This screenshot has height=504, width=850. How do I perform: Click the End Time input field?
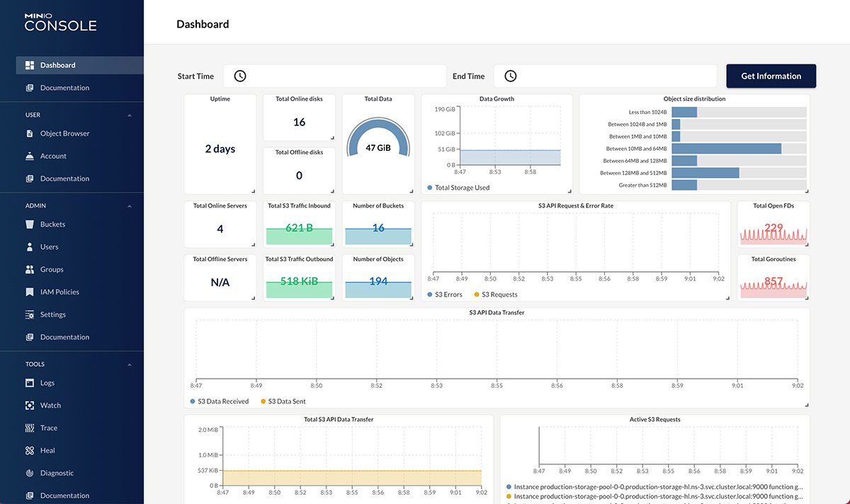point(616,76)
